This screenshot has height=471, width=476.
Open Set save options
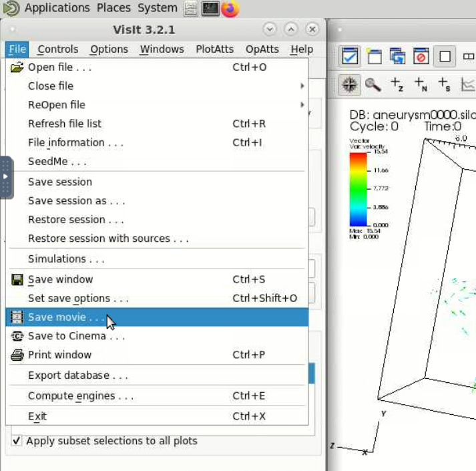157,299
